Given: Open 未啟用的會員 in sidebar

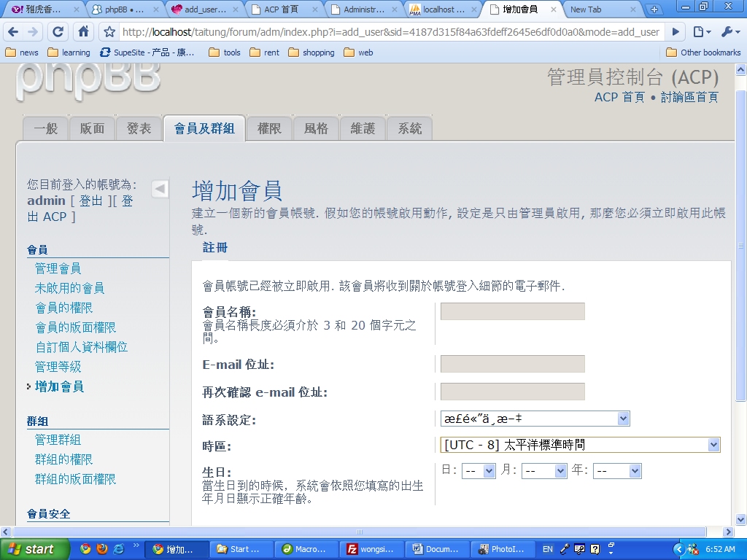Looking at the screenshot, I should (69, 288).
